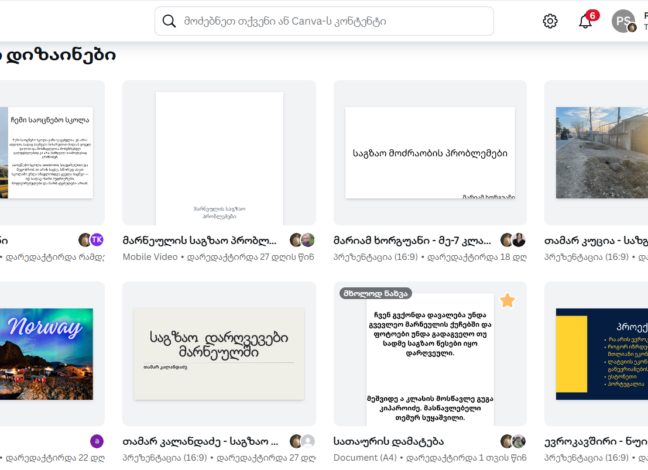Open the ჩემი საოცნებო სკოლა design thumbnail
Screen dimensions: 648x470
46,153
